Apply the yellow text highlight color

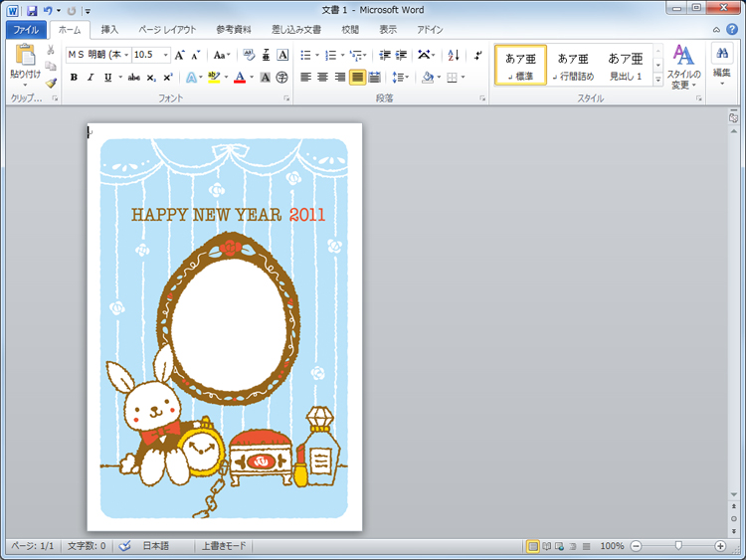point(214,77)
